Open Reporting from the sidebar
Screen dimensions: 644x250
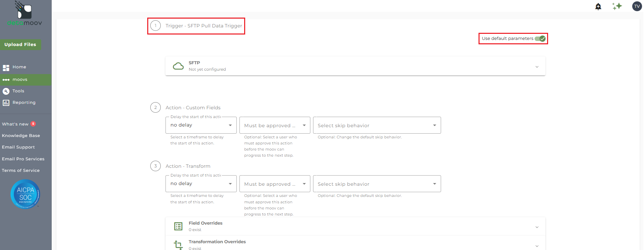[x=24, y=103]
